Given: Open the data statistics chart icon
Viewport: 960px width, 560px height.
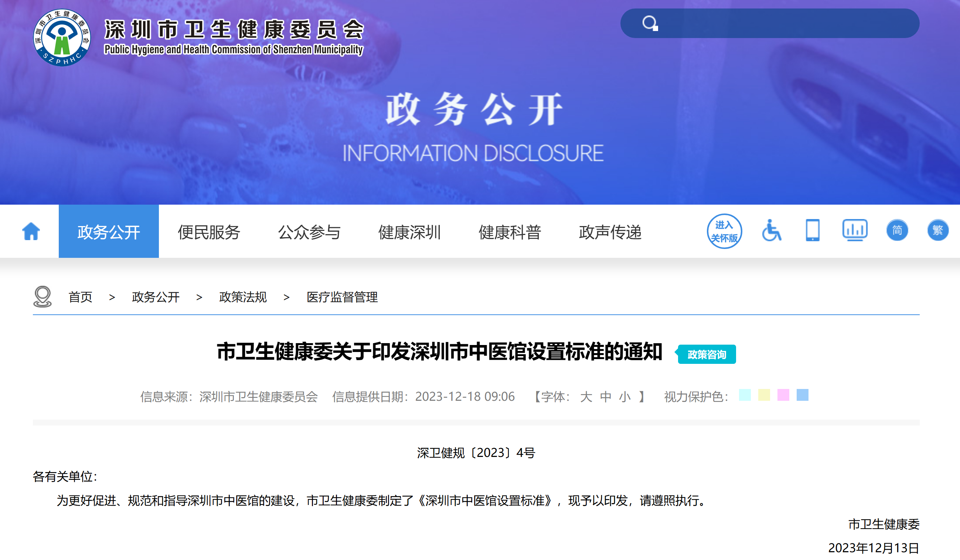Looking at the screenshot, I should (855, 230).
